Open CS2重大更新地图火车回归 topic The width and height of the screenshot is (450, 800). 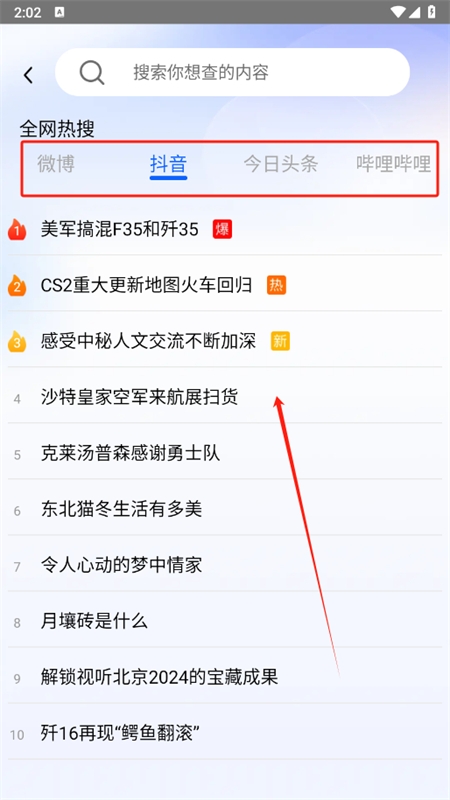[x=225, y=285]
